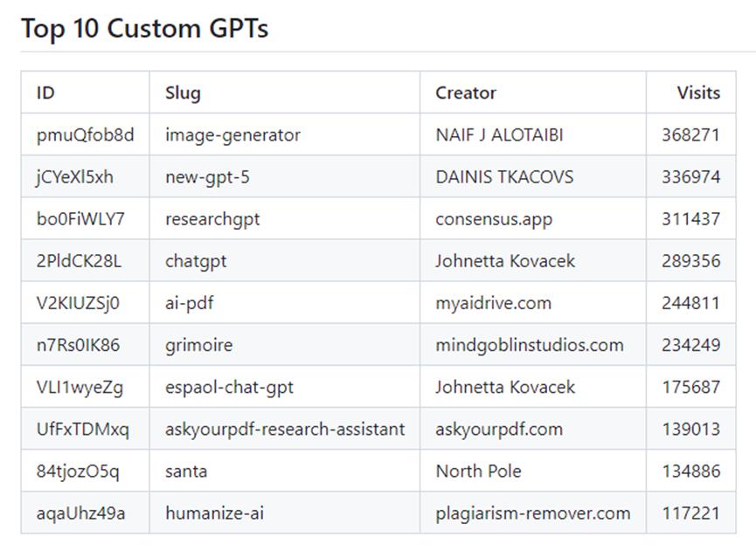Select the ai-pdf slug cell
The width and height of the screenshot is (756, 551).
[x=190, y=303]
